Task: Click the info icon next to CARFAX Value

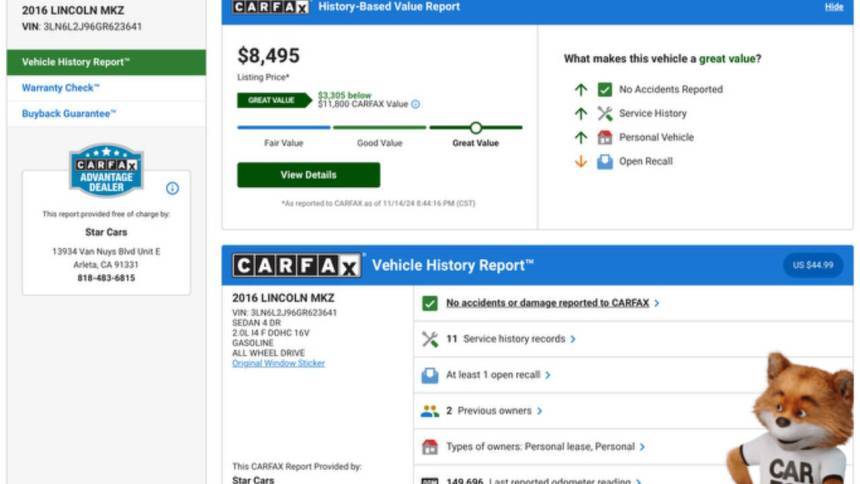Action: (x=416, y=104)
